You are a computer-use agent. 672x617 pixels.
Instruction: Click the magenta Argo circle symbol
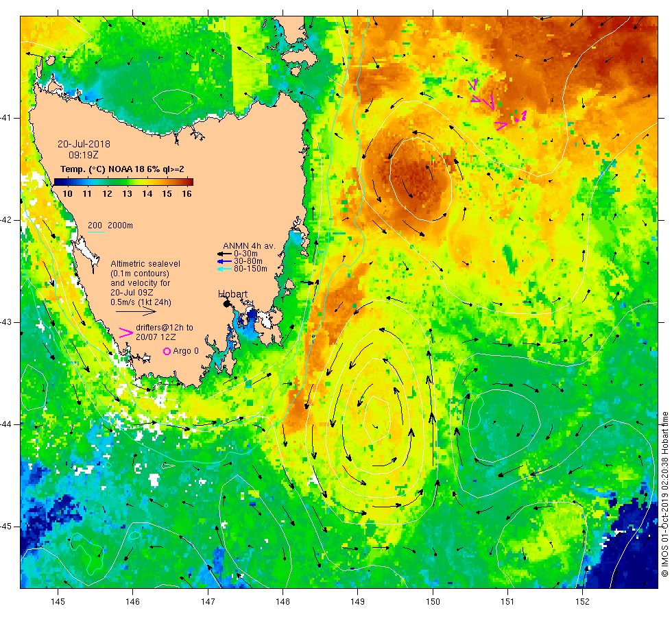(x=167, y=351)
